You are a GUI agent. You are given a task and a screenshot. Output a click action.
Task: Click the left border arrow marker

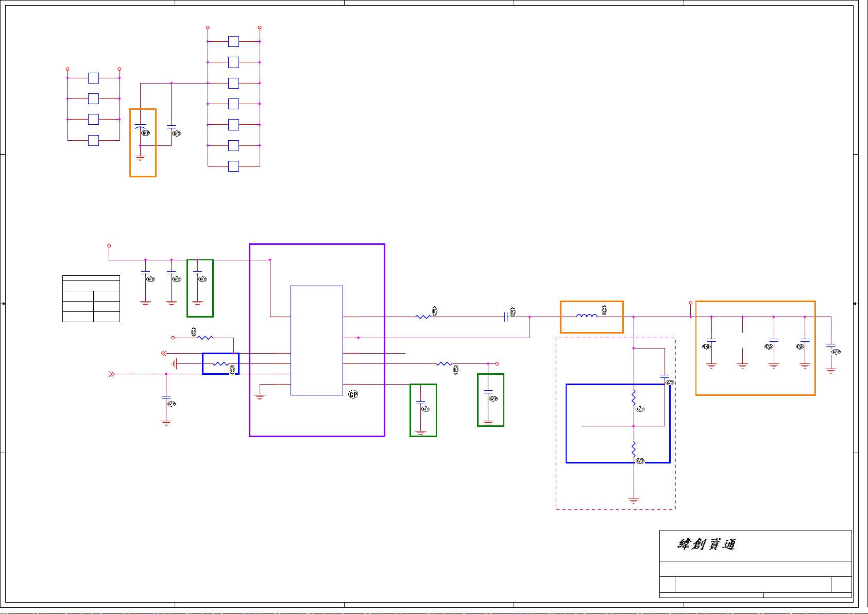[3, 304]
